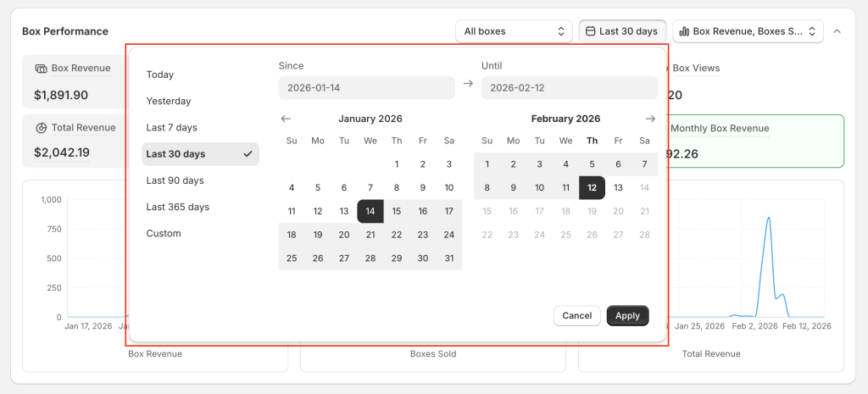Select January 14 in the calendar

[x=370, y=211]
